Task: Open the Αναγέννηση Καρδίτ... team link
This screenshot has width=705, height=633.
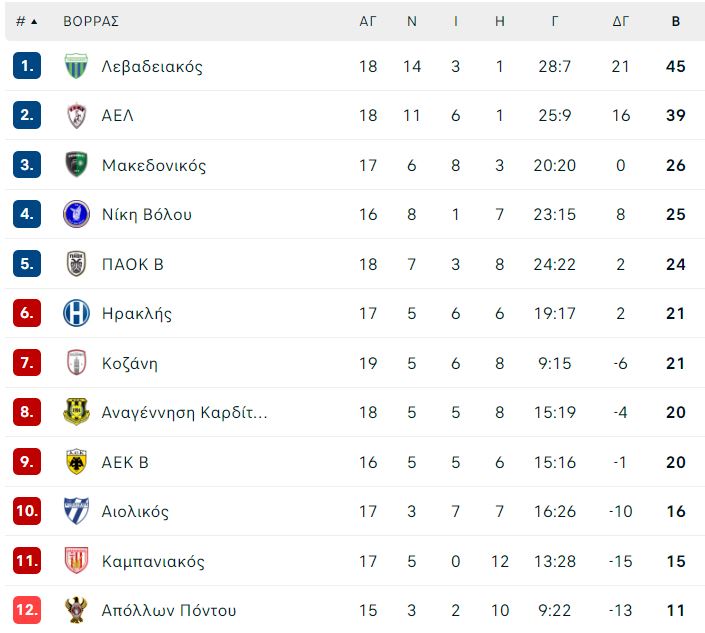Action: [184, 413]
